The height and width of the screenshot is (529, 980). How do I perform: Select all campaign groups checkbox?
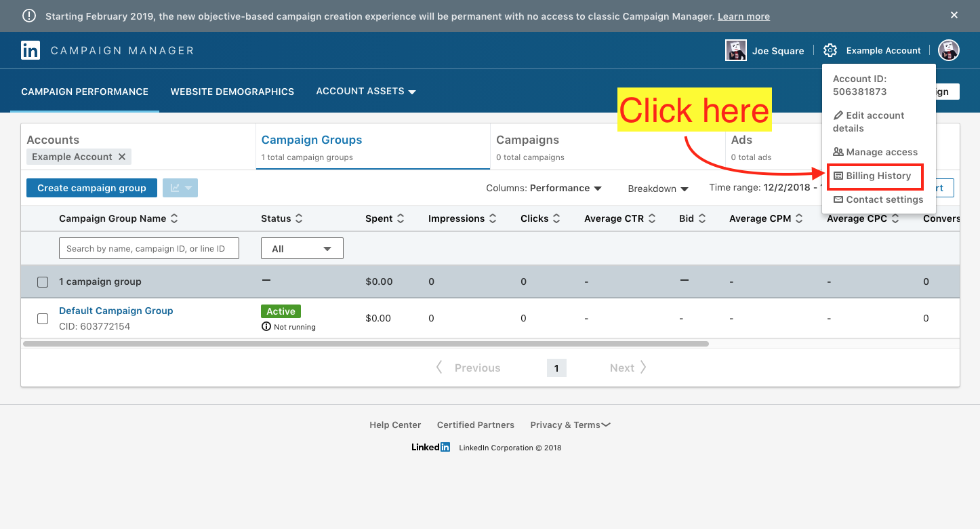[x=43, y=282]
